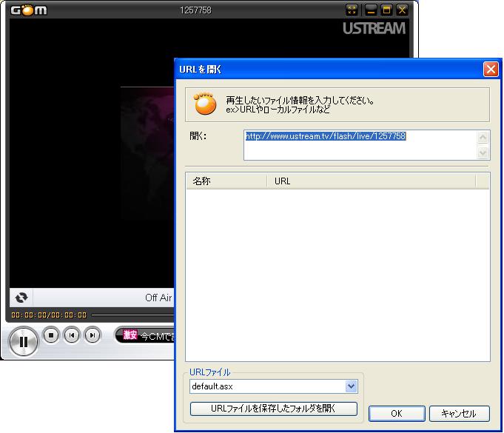Click the URL field scroll up arrow

click(483, 138)
